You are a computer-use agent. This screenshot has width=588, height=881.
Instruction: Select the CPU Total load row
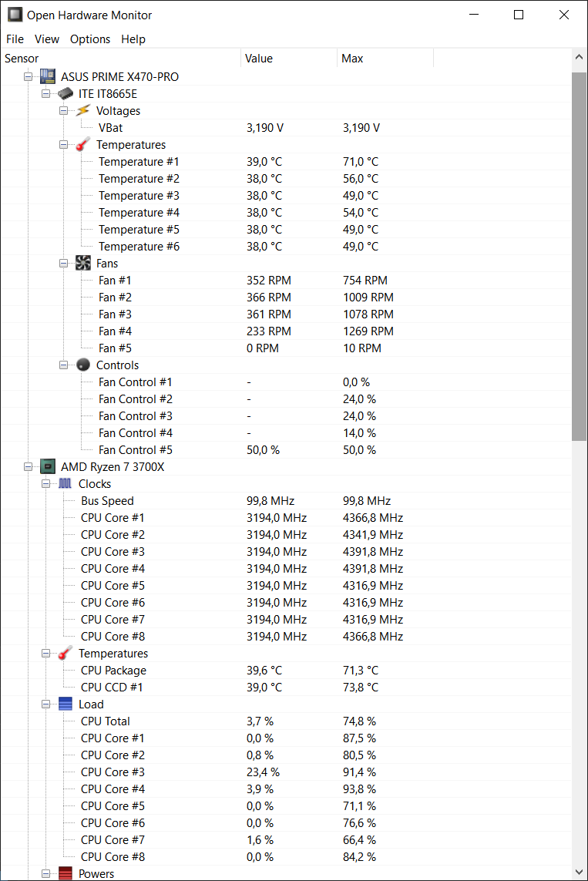(x=286, y=721)
